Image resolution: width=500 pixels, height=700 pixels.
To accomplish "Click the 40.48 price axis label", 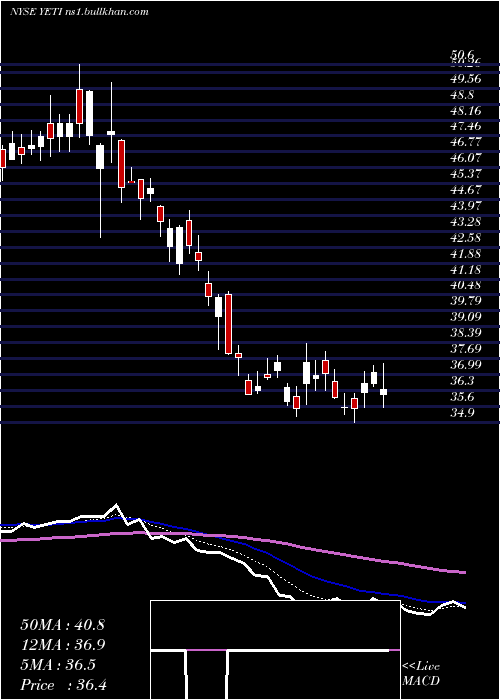I will [x=466, y=285].
